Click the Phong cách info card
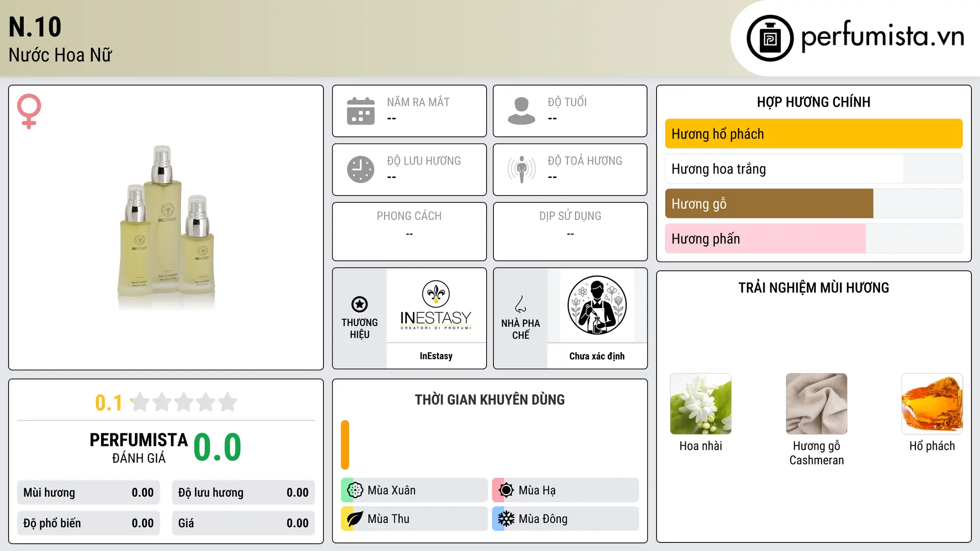The image size is (980, 551). (409, 231)
